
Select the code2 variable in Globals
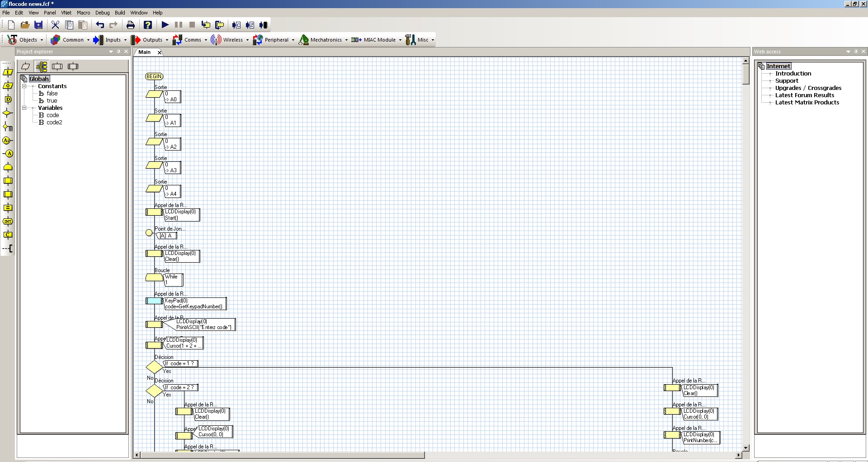click(x=54, y=122)
